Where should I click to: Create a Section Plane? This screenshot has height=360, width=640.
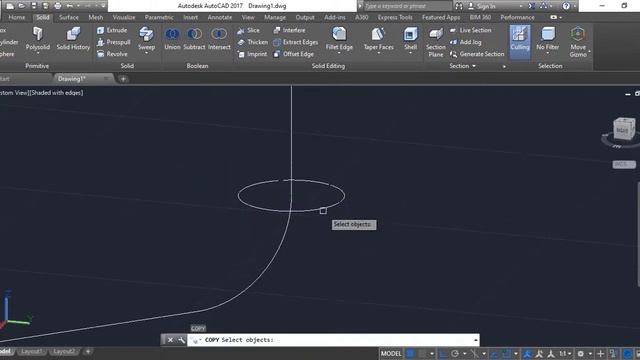[436, 42]
